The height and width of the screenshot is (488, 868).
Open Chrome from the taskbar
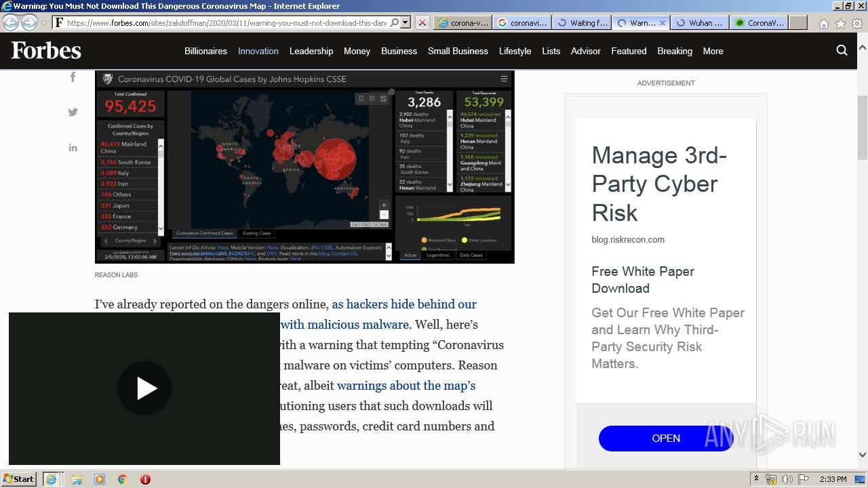[122, 479]
